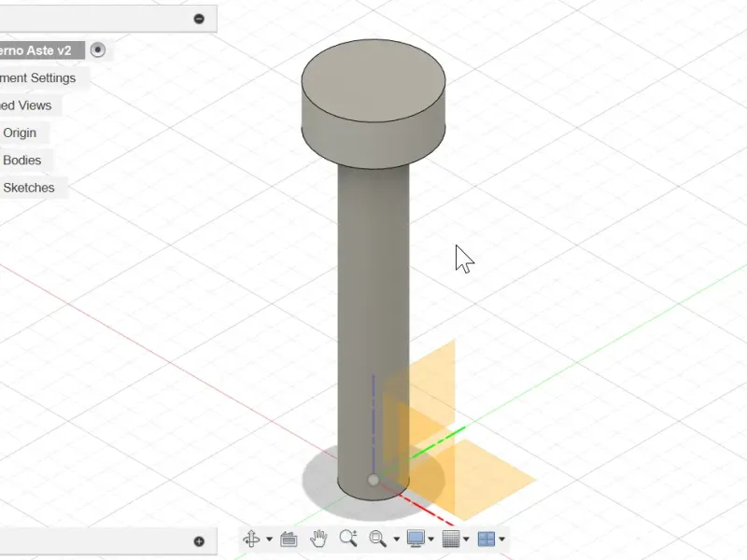Select the Pan hand tool
The height and width of the screenshot is (560, 747).
pos(318,539)
